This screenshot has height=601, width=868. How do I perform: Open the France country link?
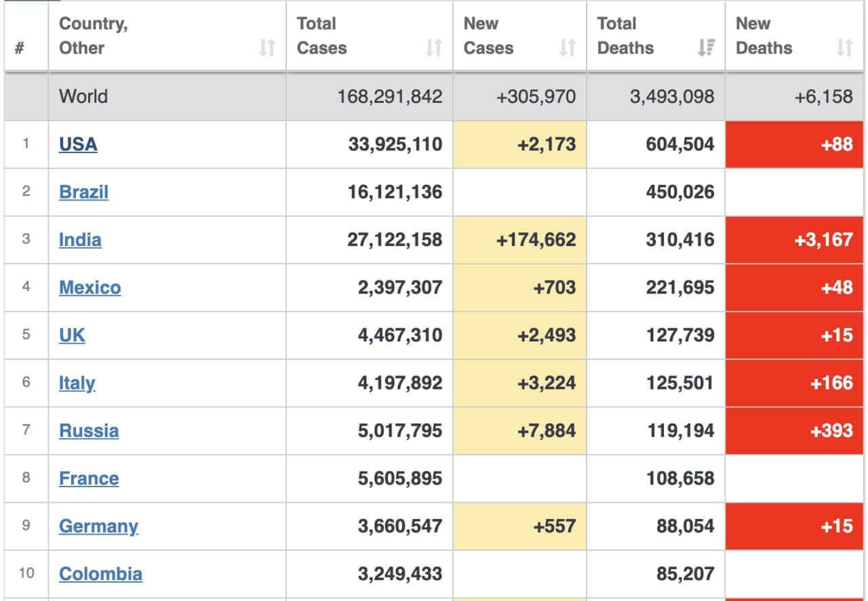pos(89,478)
